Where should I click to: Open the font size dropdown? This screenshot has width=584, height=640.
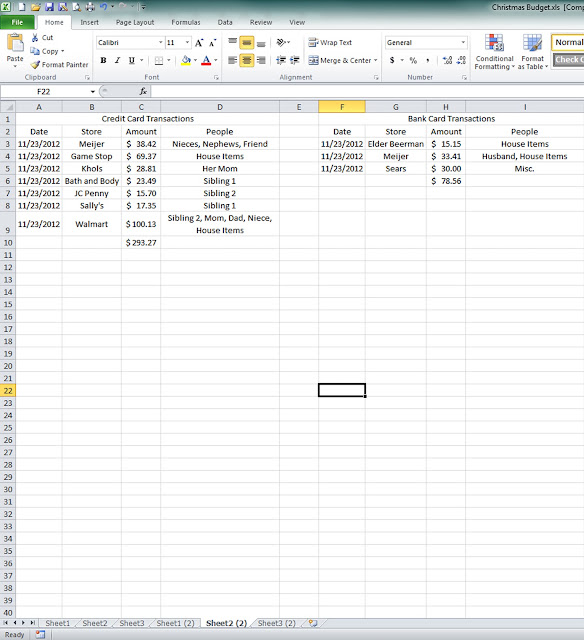[187, 42]
